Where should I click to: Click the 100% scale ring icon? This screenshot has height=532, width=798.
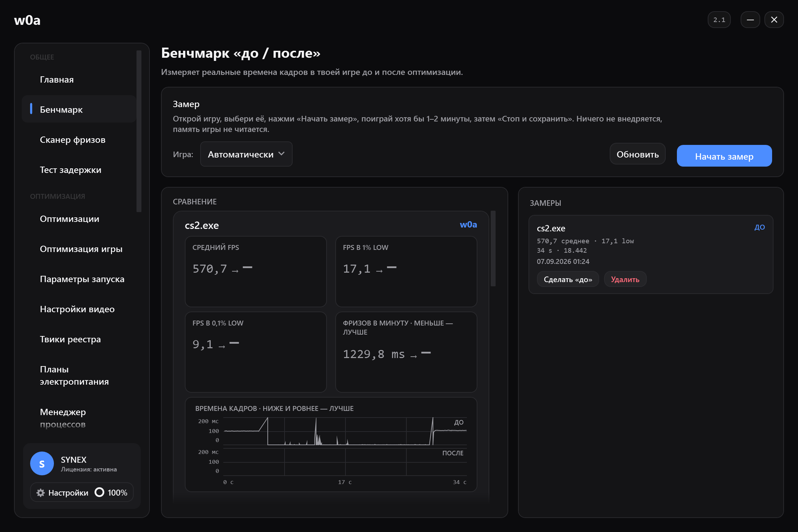99,492
